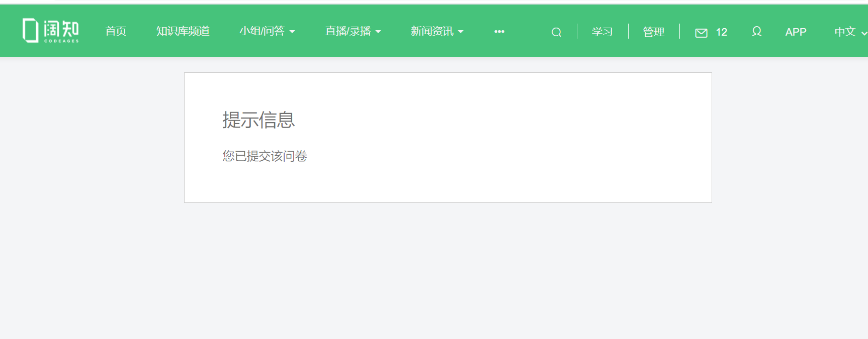
Task: Click the 阔知 CODEAGES logo
Action: click(51, 31)
